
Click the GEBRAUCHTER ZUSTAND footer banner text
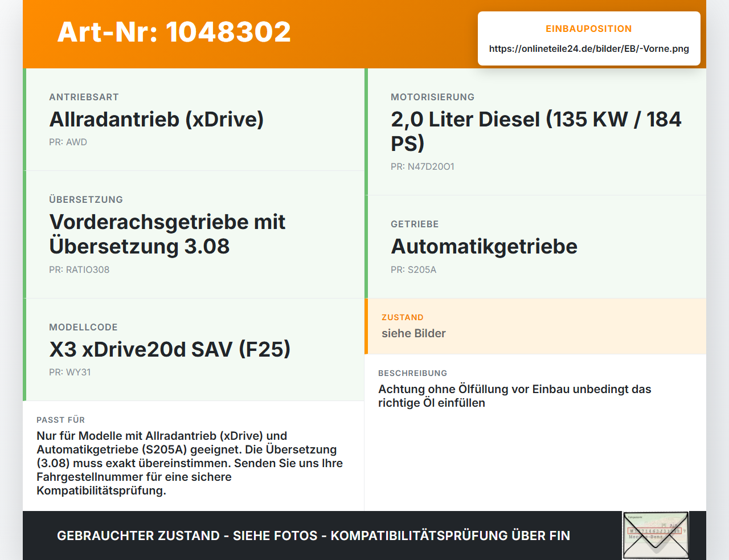(x=313, y=536)
